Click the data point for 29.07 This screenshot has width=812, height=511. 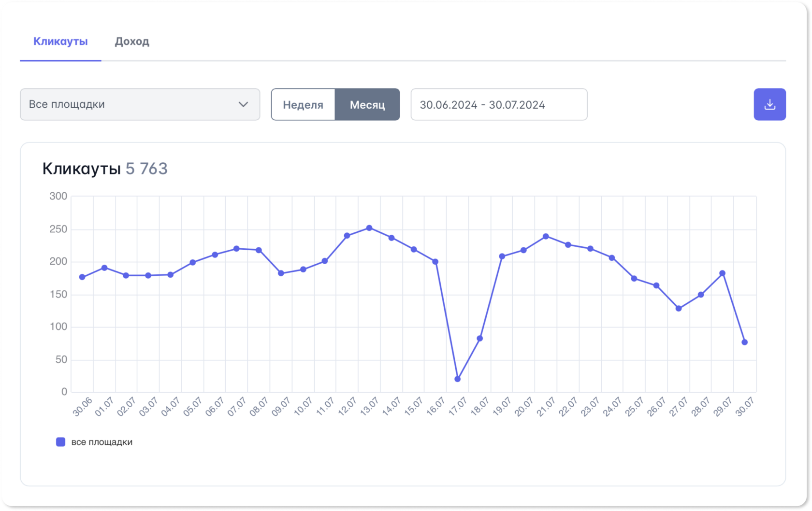pyautogui.click(x=723, y=273)
